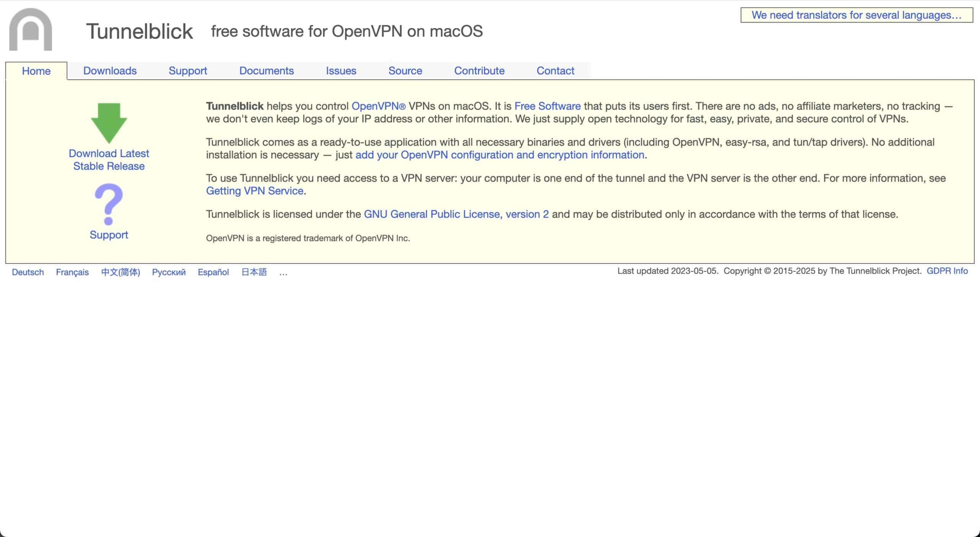980x537 pixels.
Task: View the Source tab
Action: point(405,71)
